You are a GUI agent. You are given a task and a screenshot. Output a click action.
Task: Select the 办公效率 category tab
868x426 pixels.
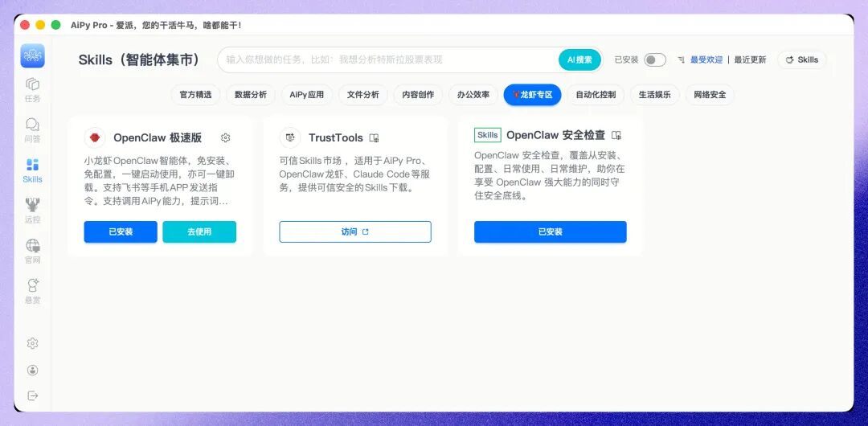pos(473,95)
